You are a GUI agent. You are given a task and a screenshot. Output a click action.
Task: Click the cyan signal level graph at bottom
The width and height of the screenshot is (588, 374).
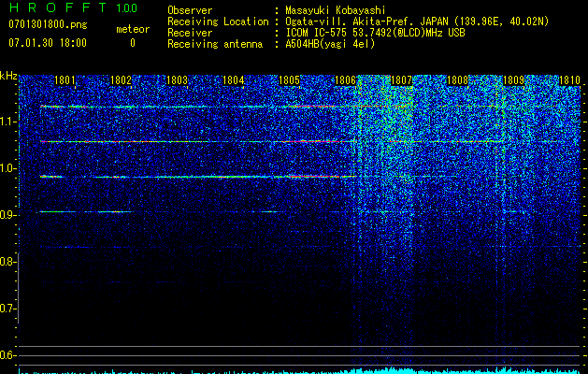(300, 370)
